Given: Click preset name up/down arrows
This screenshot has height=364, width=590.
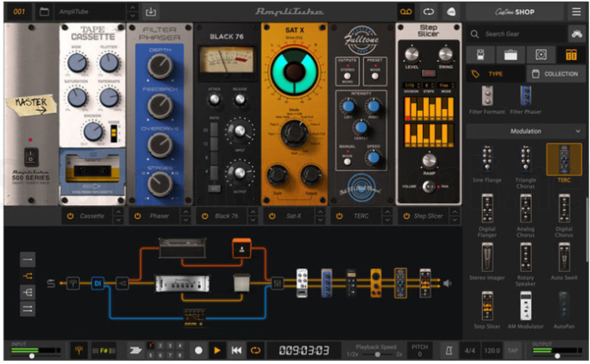Looking at the screenshot, I should click(x=132, y=12).
